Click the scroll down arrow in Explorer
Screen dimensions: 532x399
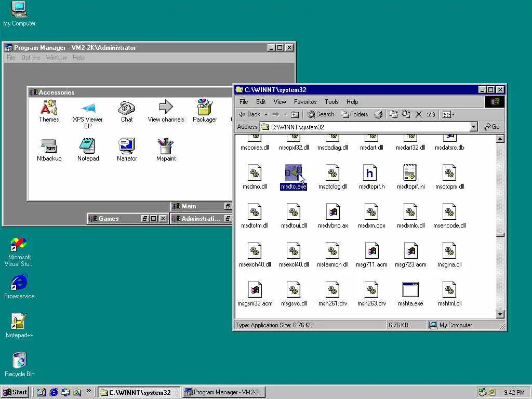pyautogui.click(x=500, y=314)
